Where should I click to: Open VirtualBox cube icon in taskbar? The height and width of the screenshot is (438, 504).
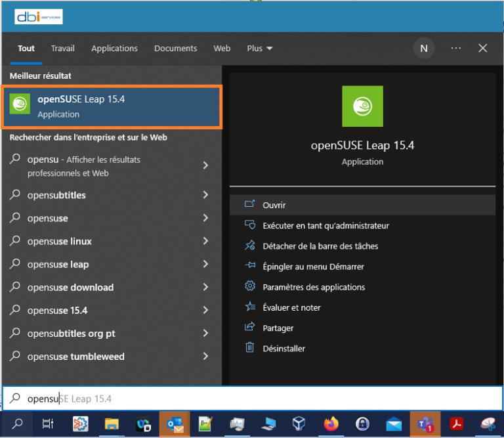pyautogui.click(x=299, y=424)
